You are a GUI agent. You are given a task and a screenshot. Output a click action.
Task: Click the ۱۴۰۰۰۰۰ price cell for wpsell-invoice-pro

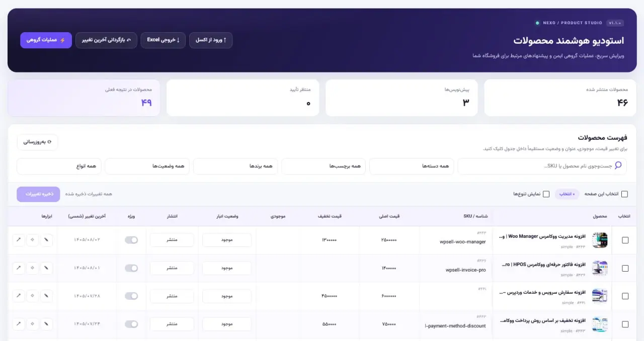click(389, 268)
